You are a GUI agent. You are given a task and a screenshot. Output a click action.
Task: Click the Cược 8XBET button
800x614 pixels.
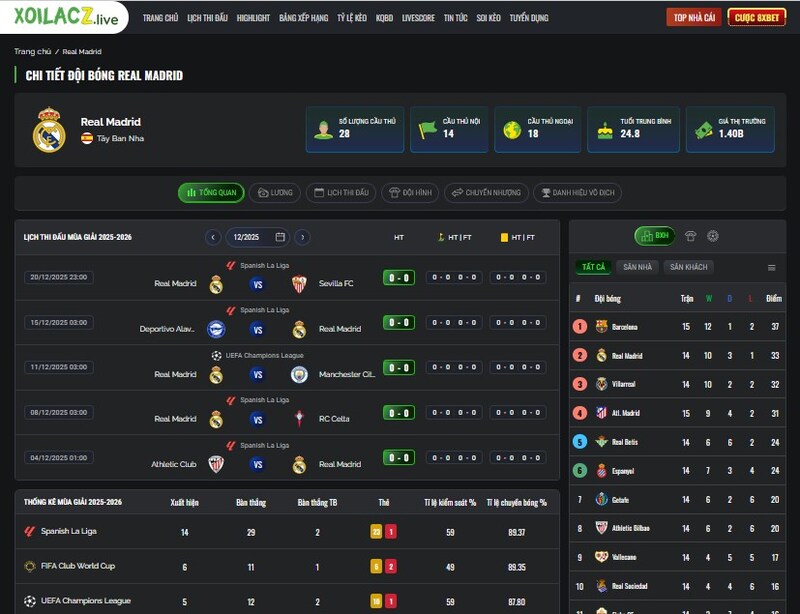tap(757, 17)
